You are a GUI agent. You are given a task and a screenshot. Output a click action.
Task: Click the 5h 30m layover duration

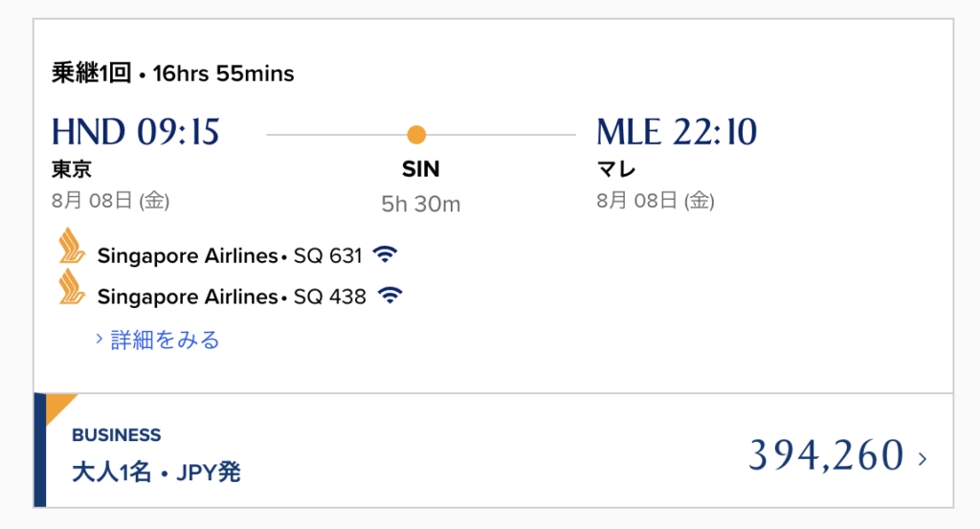tap(421, 204)
